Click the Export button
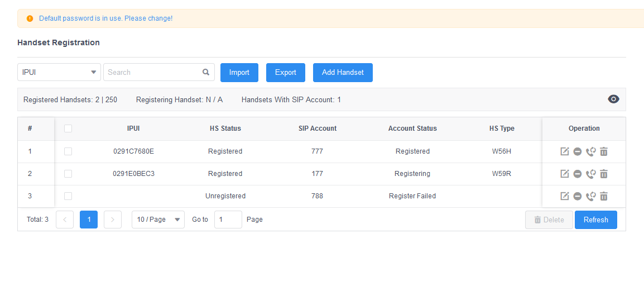The width and height of the screenshot is (644, 281). [285, 73]
